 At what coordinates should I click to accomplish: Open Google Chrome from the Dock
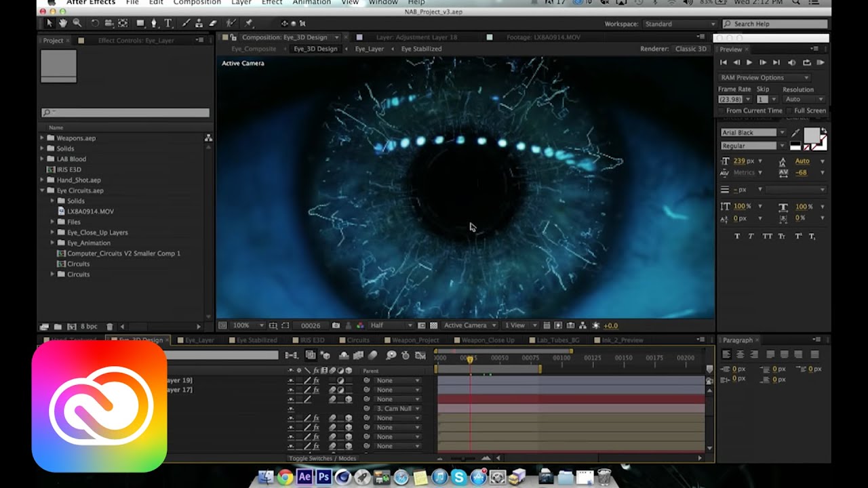285,477
